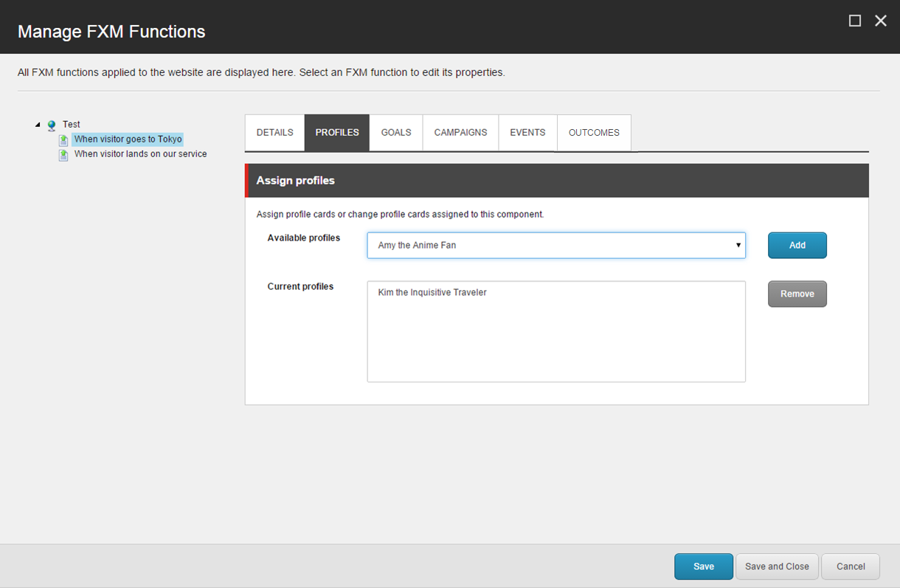Viewport: 900px width, 588px height.
Task: Select 'When visitor lands on our service' in the tree
Action: pyautogui.click(x=140, y=155)
